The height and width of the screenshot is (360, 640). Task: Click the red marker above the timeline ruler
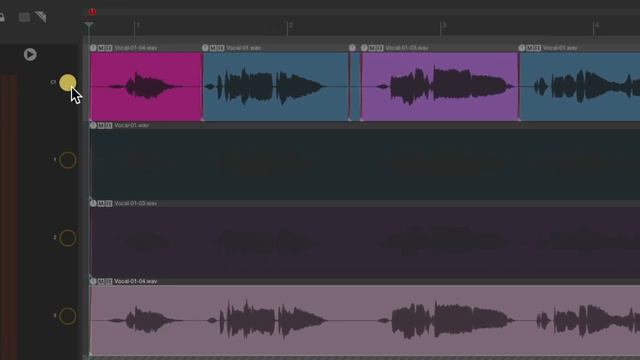[92, 11]
